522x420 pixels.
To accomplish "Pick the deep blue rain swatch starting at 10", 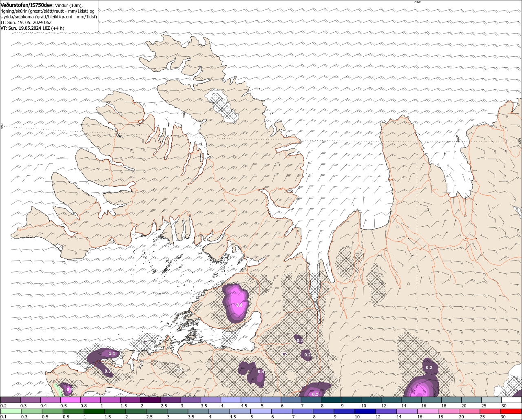I will (x=366, y=411).
